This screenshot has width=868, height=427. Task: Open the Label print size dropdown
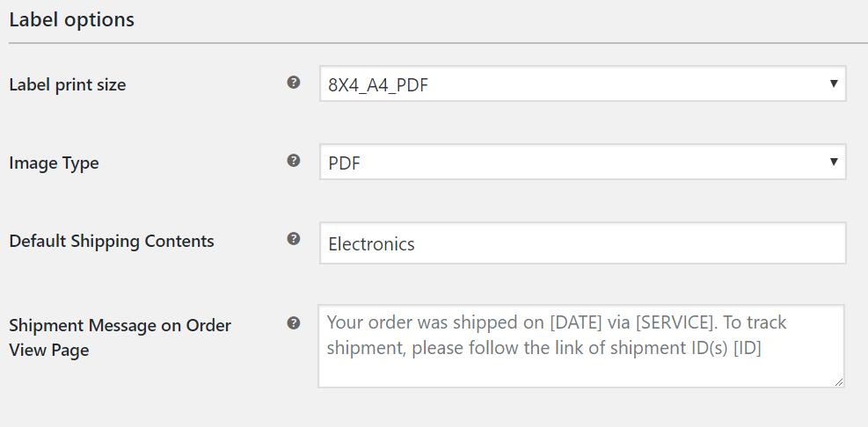(x=582, y=84)
